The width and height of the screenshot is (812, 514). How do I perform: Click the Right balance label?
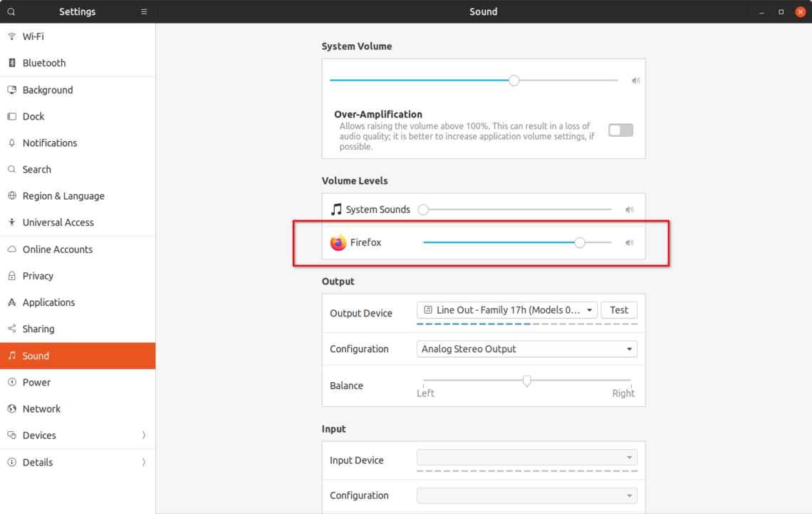click(x=623, y=394)
